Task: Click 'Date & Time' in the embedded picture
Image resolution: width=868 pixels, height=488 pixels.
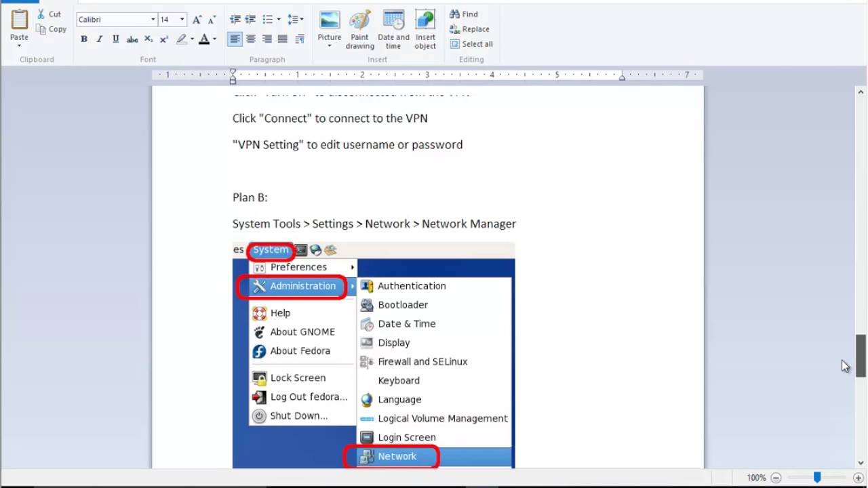Action: coord(406,324)
